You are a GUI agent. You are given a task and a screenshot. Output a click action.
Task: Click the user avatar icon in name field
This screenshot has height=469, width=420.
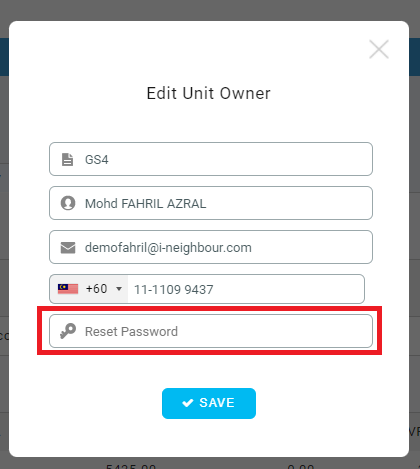click(x=68, y=203)
